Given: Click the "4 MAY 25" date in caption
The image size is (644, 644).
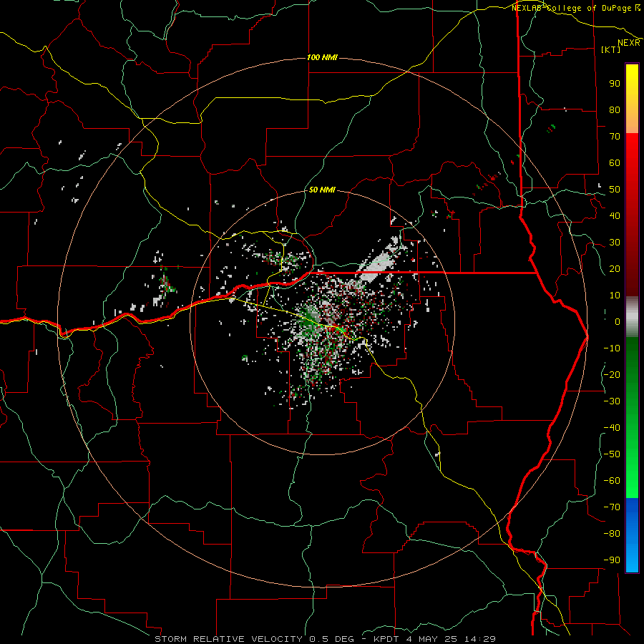Looking at the screenshot, I should point(431,639).
